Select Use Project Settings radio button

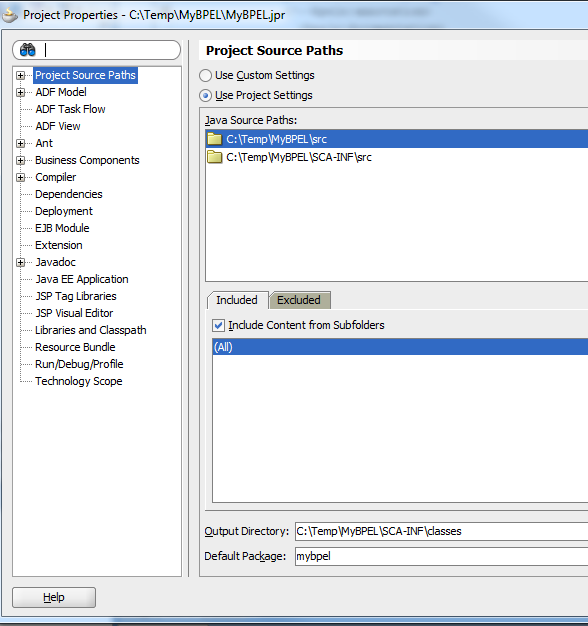[x=205, y=95]
